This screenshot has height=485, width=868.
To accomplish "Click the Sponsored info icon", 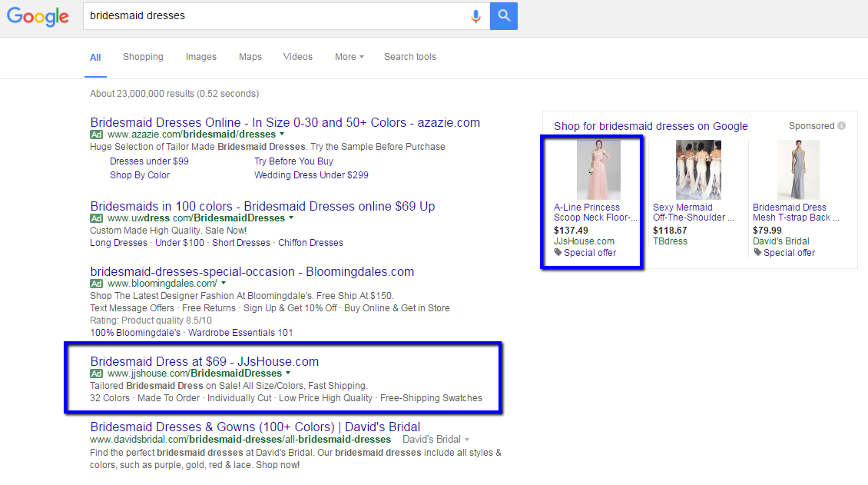I will pos(842,126).
